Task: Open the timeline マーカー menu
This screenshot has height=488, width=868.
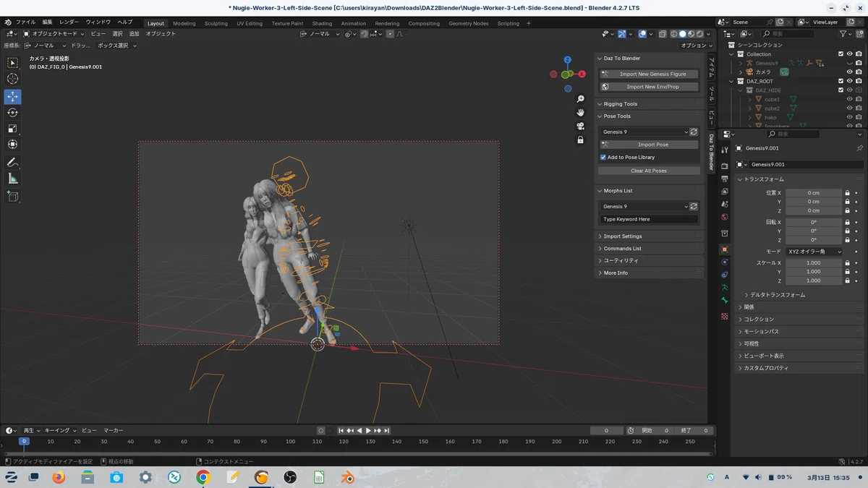Action: pos(113,431)
